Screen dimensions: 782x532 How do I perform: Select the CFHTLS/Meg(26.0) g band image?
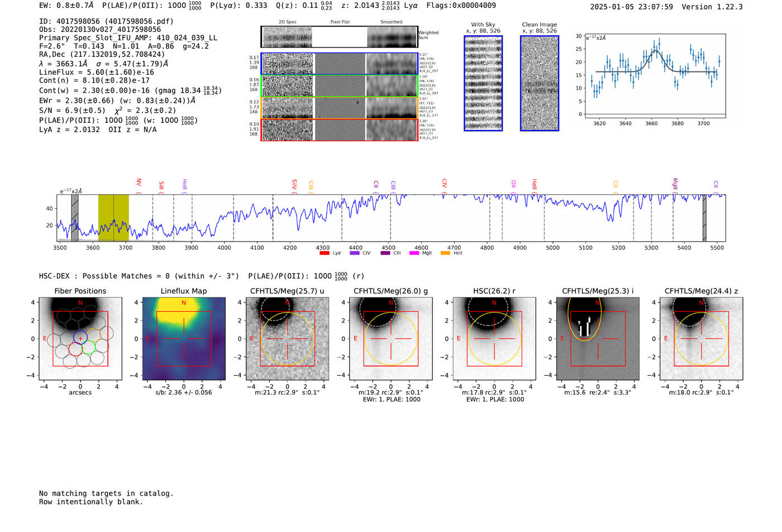pos(390,338)
